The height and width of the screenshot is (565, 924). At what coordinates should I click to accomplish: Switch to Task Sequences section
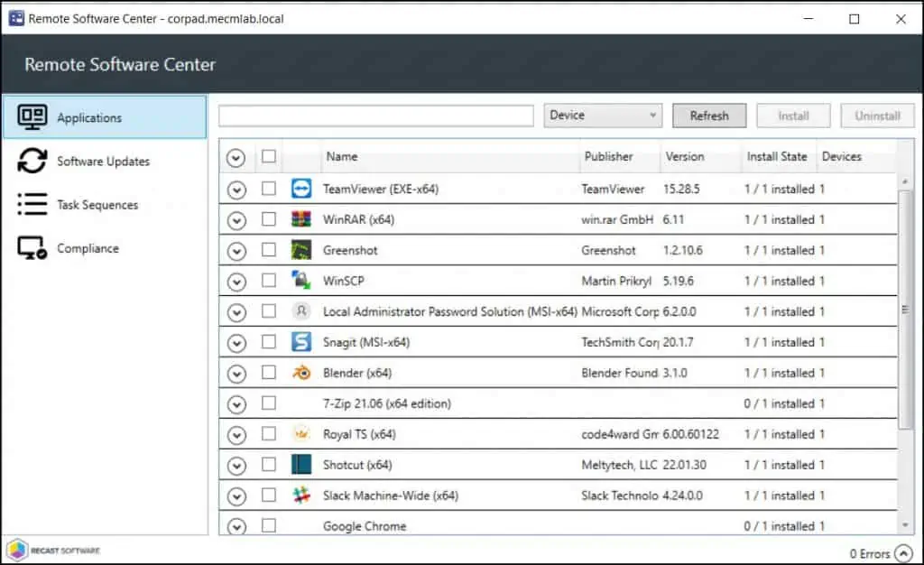tap(105, 205)
